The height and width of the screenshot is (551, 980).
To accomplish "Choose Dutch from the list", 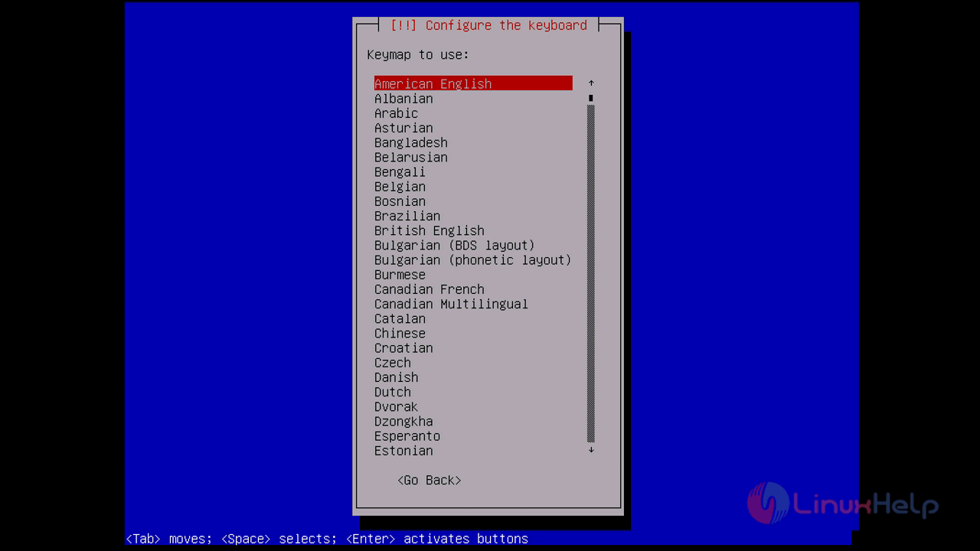I will [x=393, y=392].
